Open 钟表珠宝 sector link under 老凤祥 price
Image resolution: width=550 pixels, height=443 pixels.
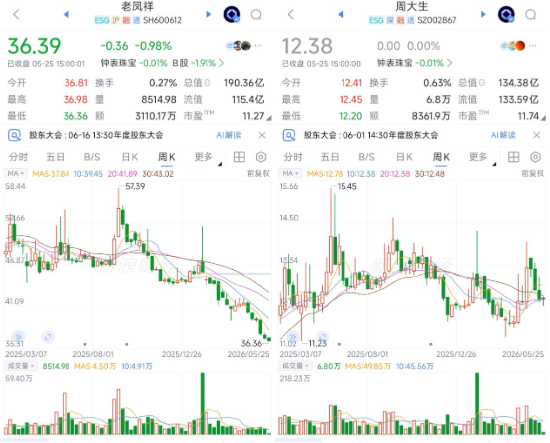point(134,63)
